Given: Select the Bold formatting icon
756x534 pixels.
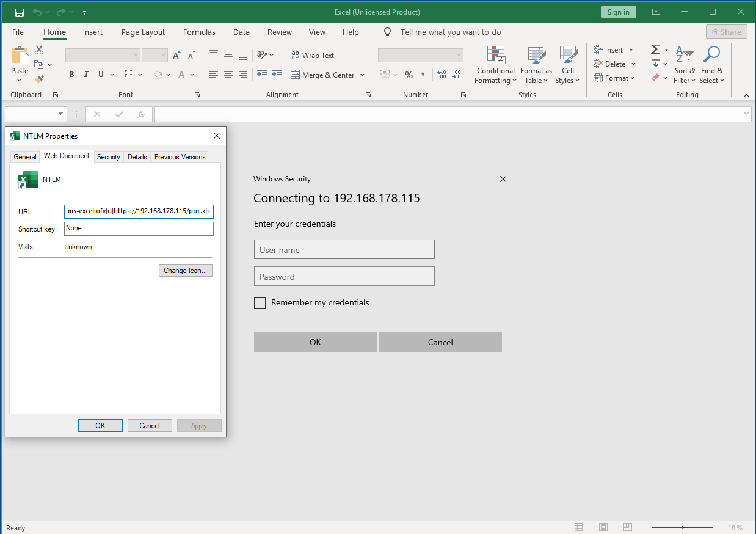Looking at the screenshot, I should (x=71, y=74).
